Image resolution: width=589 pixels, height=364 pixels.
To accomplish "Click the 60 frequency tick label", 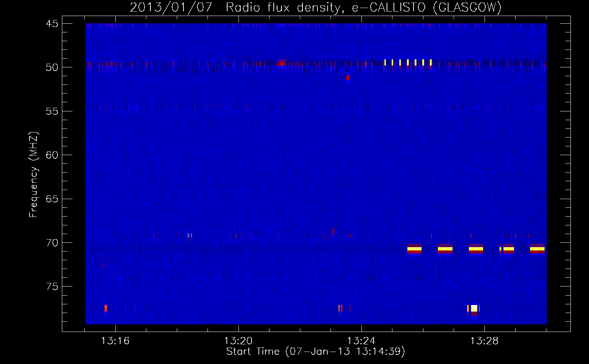I will click(52, 155).
